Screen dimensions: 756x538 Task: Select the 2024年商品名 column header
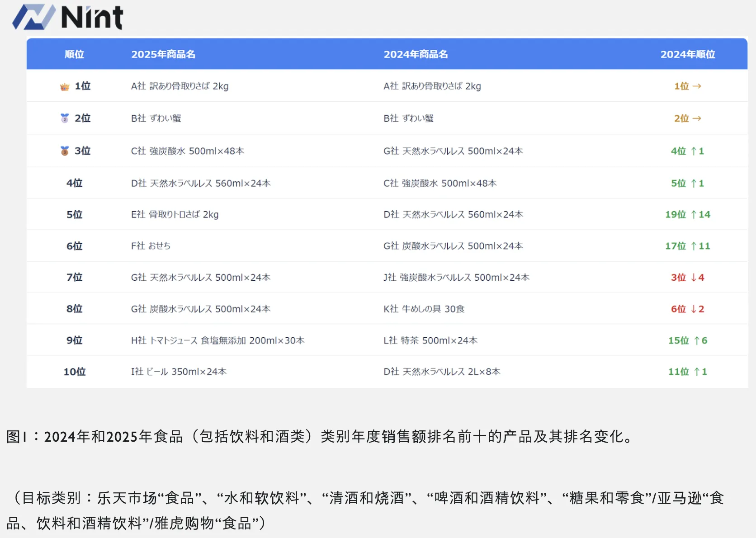(416, 54)
